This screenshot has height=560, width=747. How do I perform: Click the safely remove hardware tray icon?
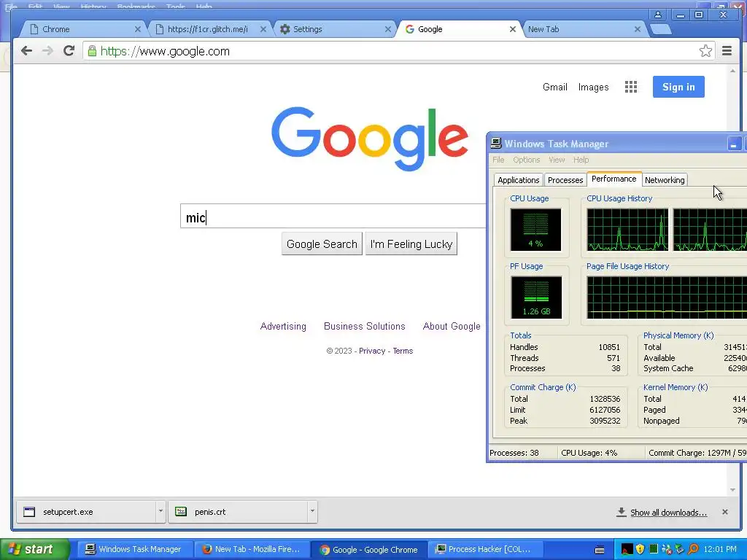[x=680, y=549]
